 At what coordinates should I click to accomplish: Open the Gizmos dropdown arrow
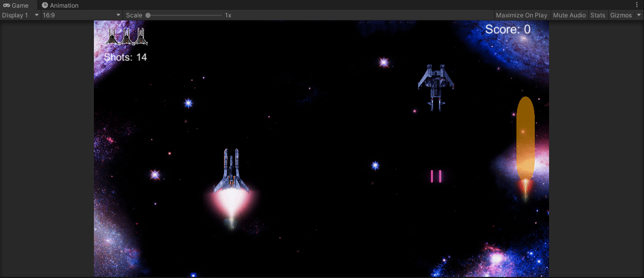(639, 15)
